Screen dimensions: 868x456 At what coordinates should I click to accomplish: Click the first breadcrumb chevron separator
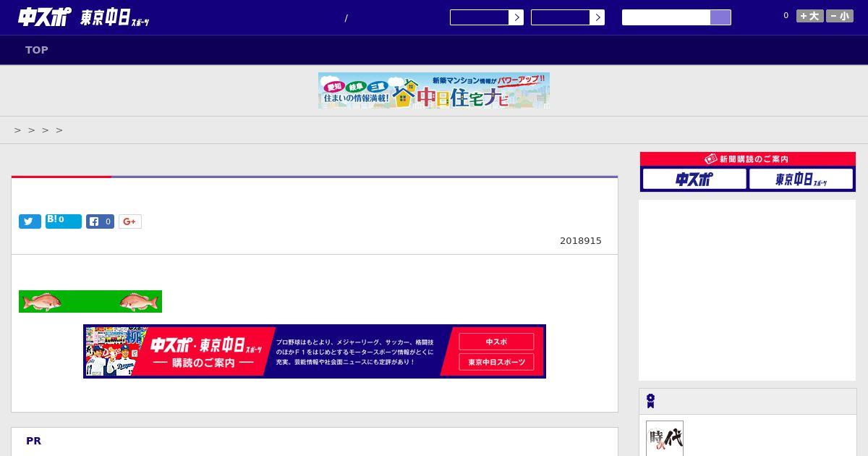[x=17, y=130]
